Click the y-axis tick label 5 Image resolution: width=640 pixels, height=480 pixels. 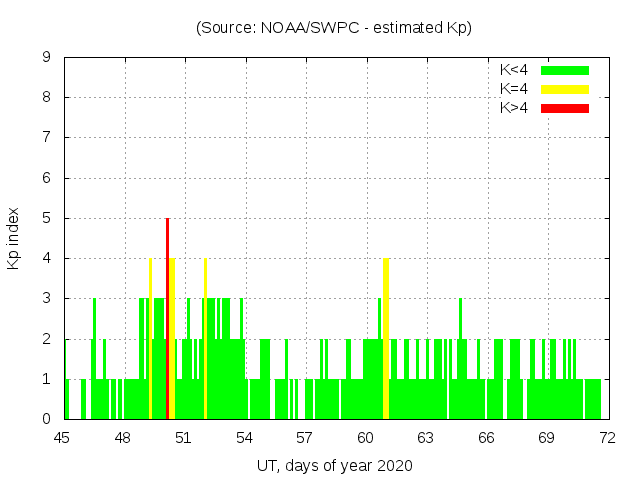point(47,218)
